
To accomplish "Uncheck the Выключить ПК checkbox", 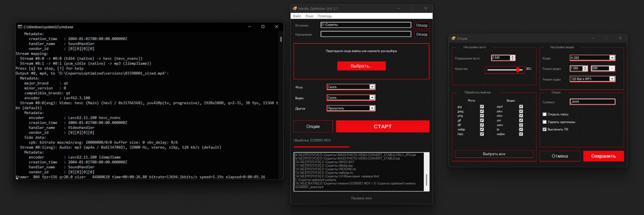I will point(545,129).
